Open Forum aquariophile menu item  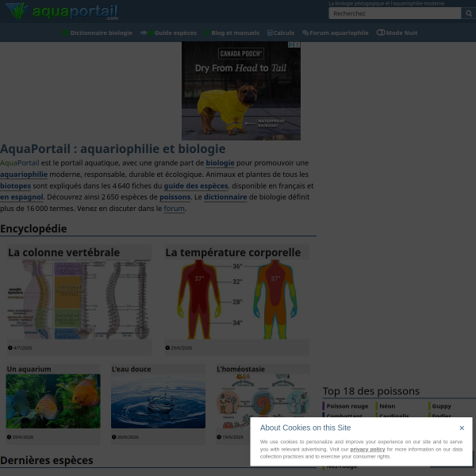point(336,33)
